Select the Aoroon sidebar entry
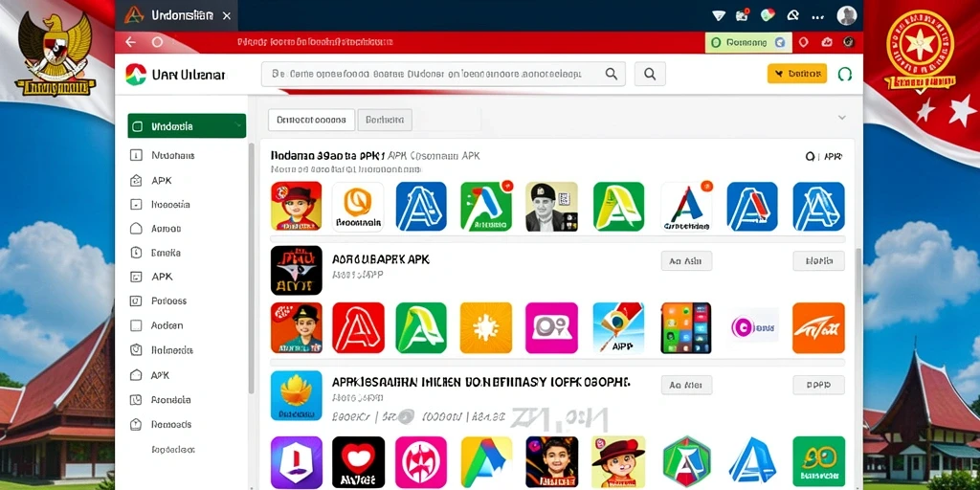Viewport: 980px width, 490px height. [167, 229]
